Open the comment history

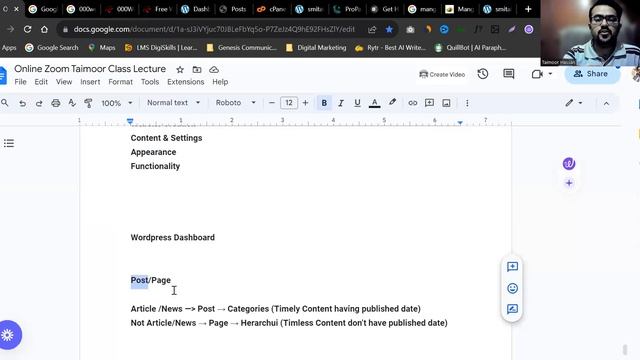tap(509, 74)
